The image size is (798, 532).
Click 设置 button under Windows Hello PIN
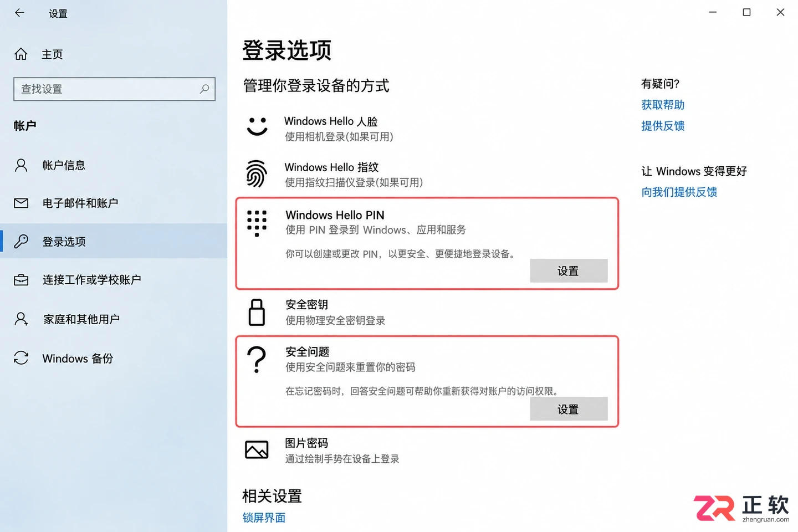[569, 271]
